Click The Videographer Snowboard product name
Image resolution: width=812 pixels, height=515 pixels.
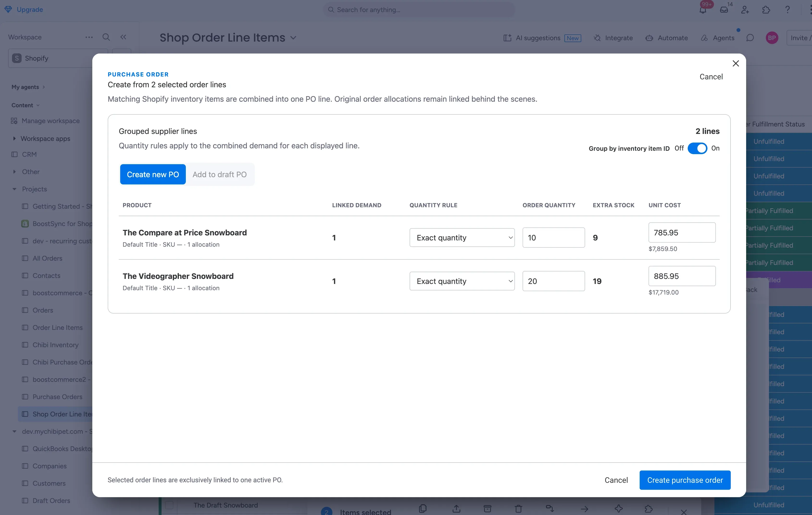[x=178, y=276]
